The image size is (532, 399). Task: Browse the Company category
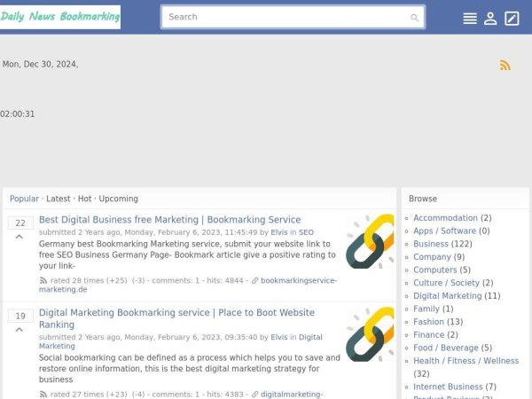(432, 257)
